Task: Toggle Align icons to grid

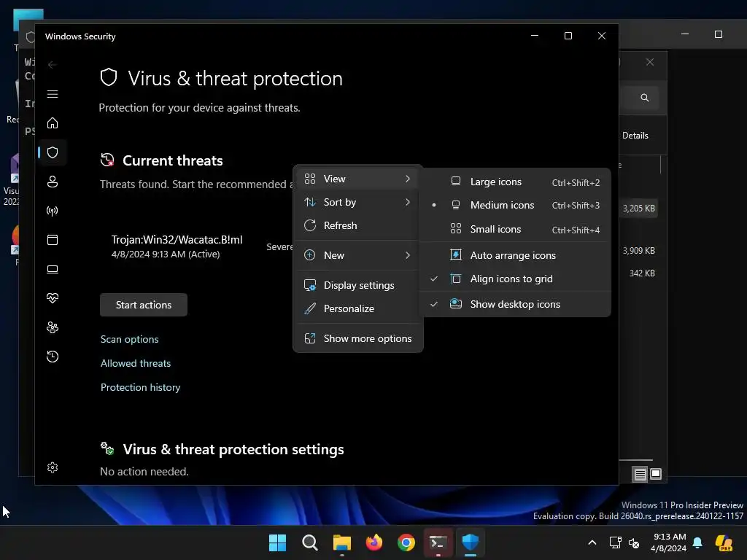Action: click(515, 279)
